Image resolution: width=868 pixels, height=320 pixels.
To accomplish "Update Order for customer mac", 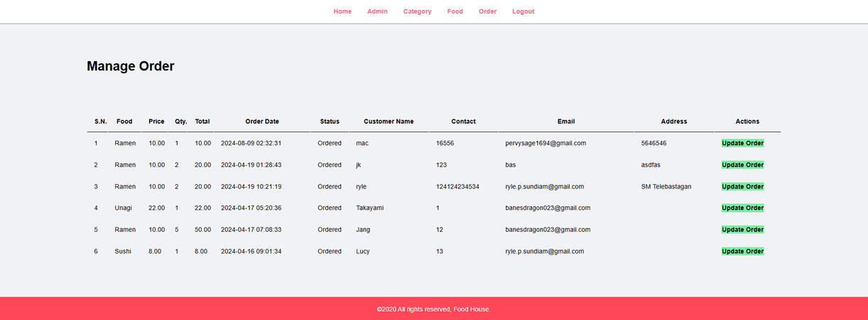I will pos(742,143).
